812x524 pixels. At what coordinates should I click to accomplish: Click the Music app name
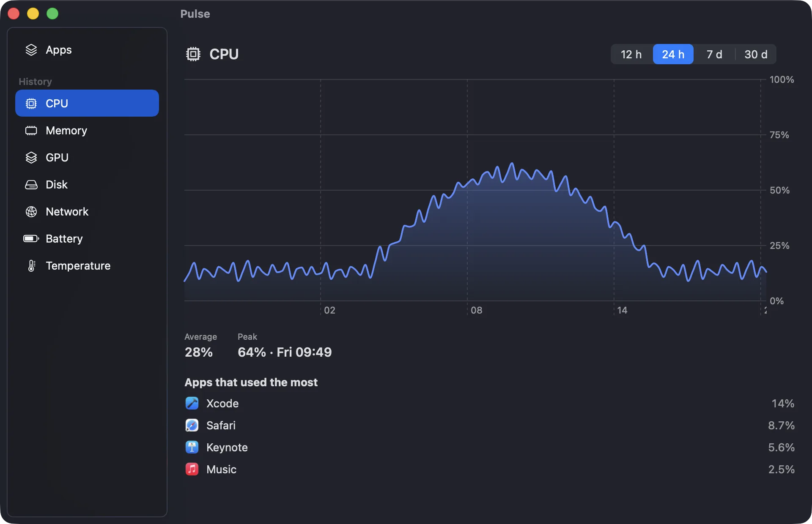221,469
